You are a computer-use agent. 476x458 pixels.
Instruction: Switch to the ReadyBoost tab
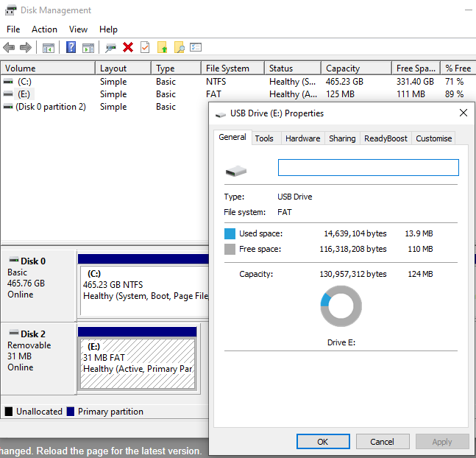click(x=386, y=138)
